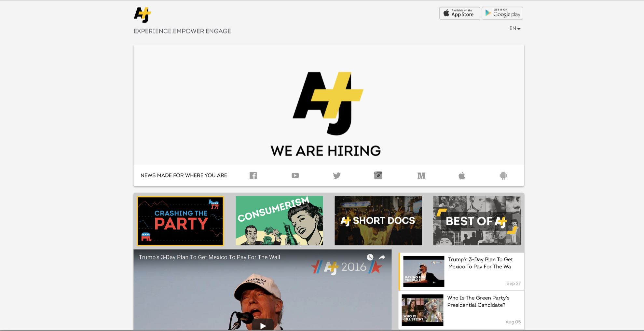Click the video share arrow icon
Image resolution: width=644 pixels, height=331 pixels.
click(382, 257)
